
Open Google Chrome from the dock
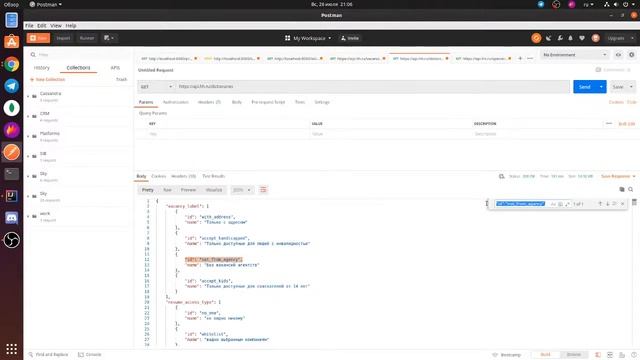11,64
